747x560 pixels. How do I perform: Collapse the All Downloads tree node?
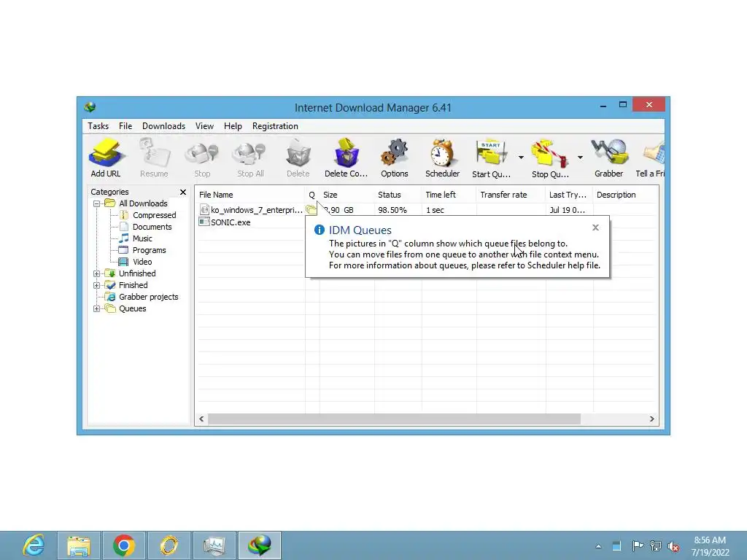coord(97,204)
